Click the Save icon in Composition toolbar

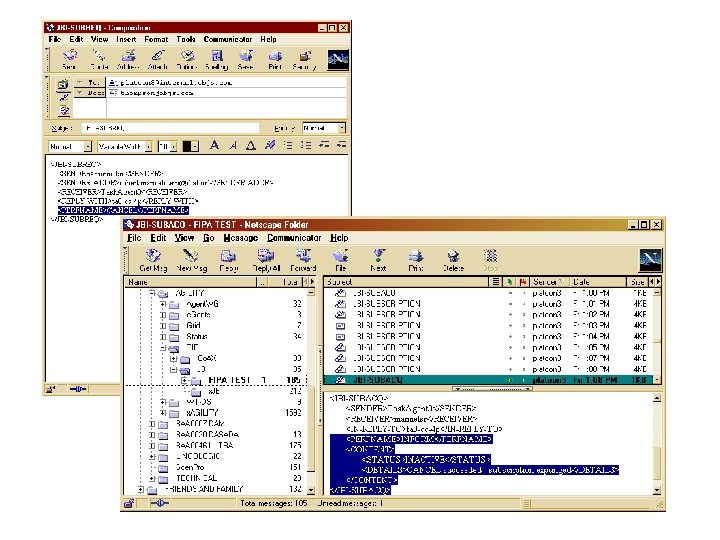[x=246, y=61]
